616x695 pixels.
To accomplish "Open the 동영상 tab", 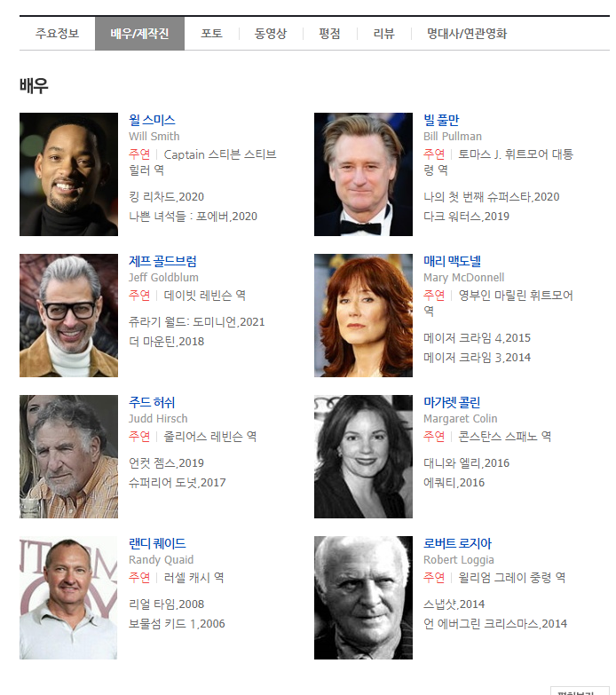I will click(x=271, y=33).
